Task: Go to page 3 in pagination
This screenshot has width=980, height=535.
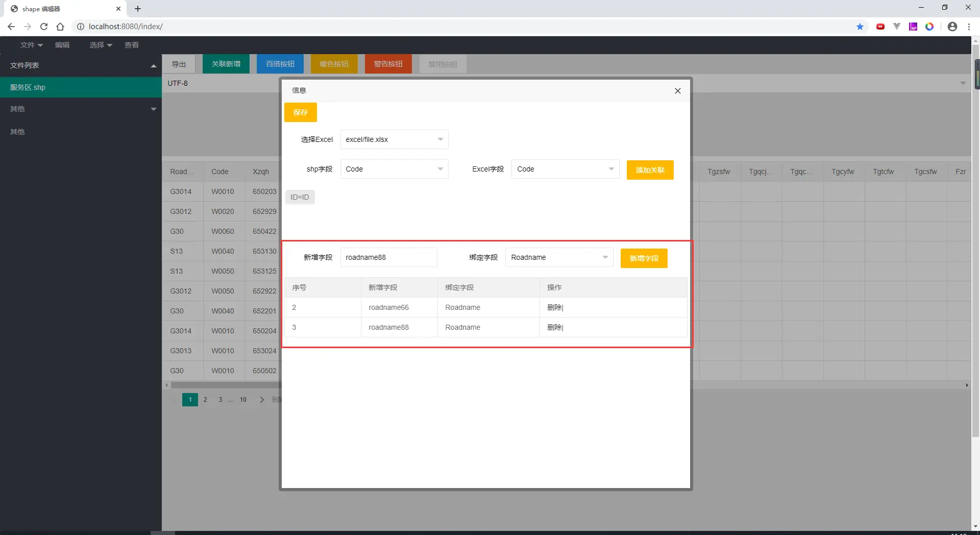Action: click(220, 400)
